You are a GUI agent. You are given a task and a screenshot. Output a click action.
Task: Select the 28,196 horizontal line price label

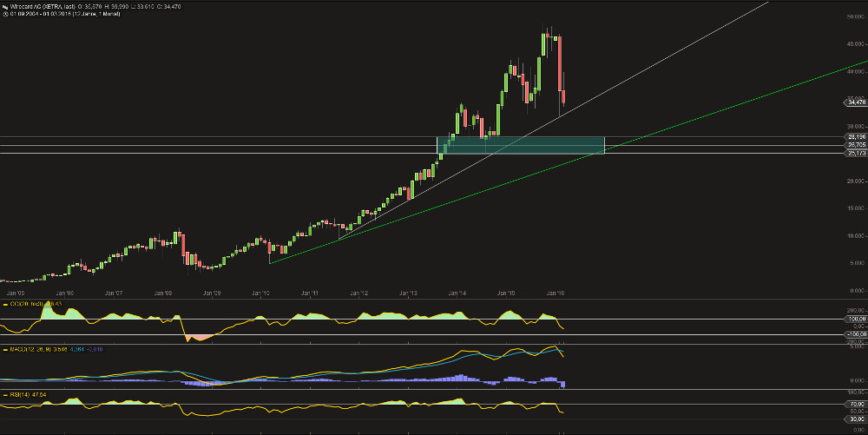tap(856, 136)
